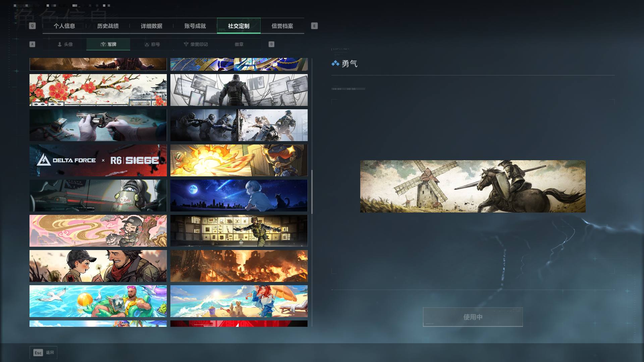
Task: Select the pool float seagull banner
Action: 98,301
